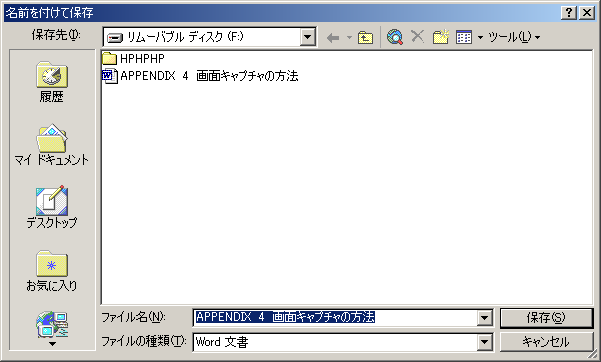
Task: Open the ファイルの種類 dropdown arrow
Action: click(x=484, y=342)
